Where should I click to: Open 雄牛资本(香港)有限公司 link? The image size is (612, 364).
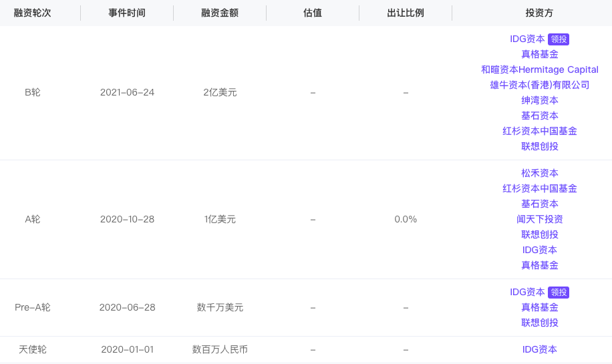[x=540, y=85]
